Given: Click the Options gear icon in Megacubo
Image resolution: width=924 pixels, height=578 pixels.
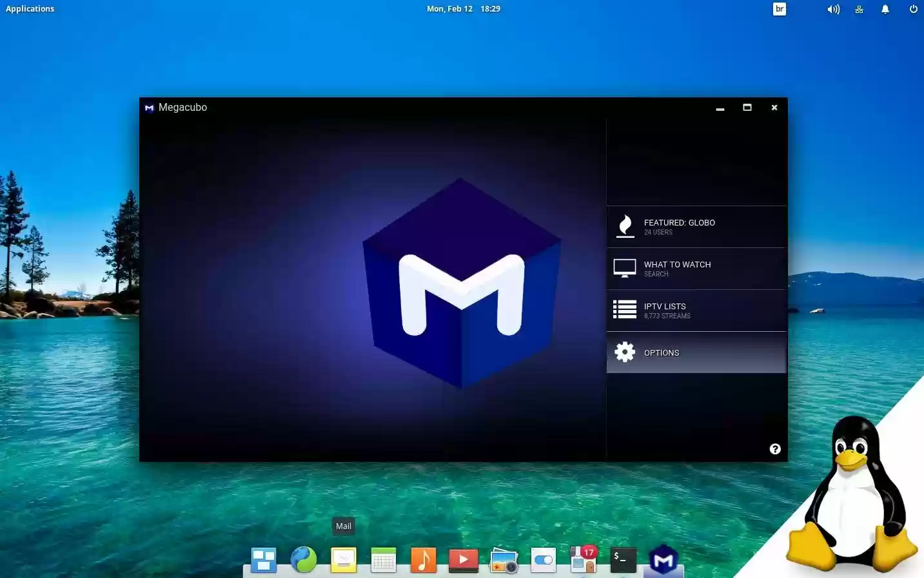Looking at the screenshot, I should pyautogui.click(x=624, y=352).
